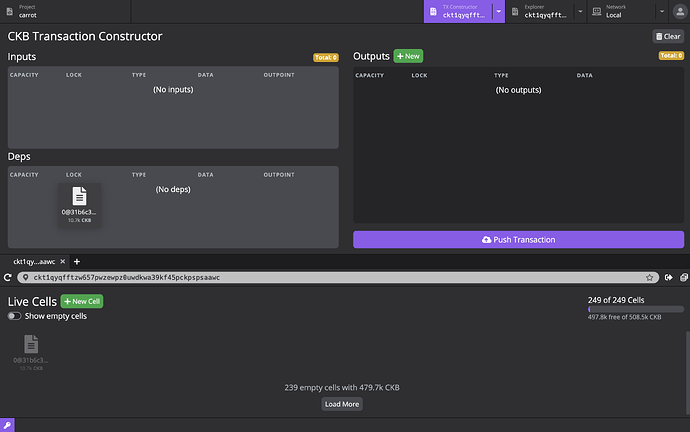
Task: Click the Live Cells vertical scrollbar
Action: tap(687, 373)
